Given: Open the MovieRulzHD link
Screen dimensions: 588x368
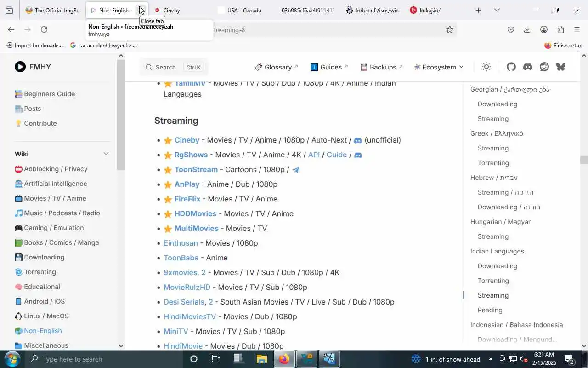Looking at the screenshot, I should [x=187, y=287].
